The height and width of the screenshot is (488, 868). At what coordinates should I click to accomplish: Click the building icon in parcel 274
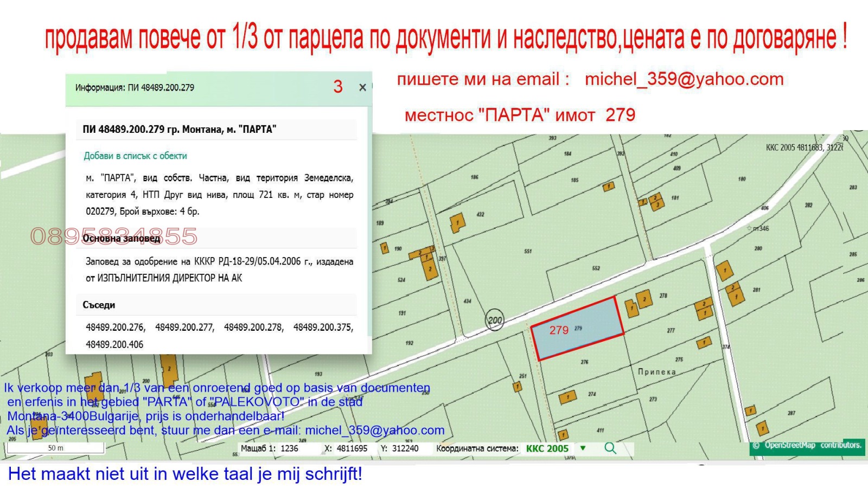pyautogui.click(x=567, y=397)
